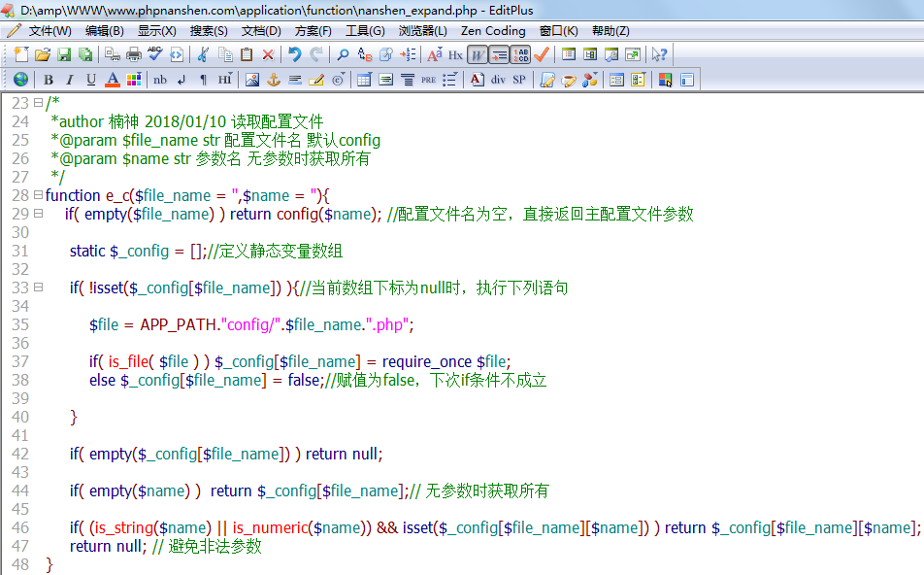The image size is (924, 575).
Task: Click the center-align text icon
Action: point(408,80)
